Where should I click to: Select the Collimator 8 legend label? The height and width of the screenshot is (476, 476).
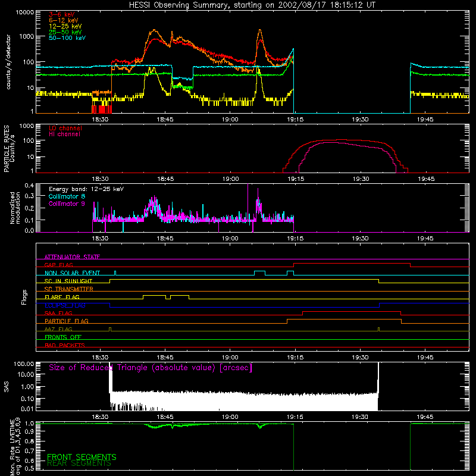coord(67,196)
